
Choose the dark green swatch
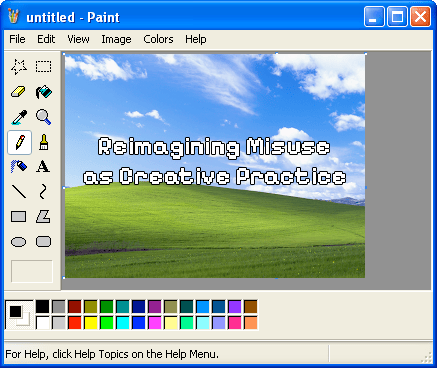tap(107, 307)
